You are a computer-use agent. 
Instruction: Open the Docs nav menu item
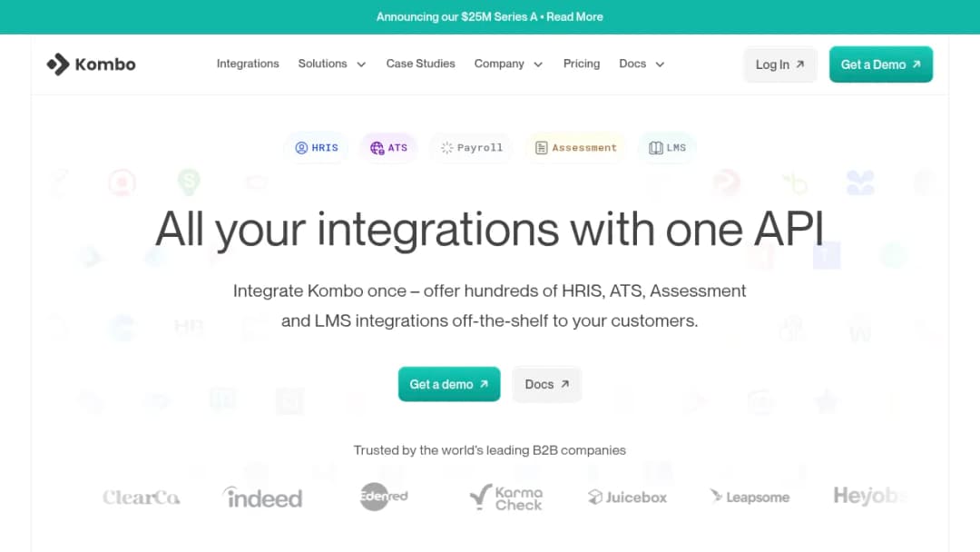(x=632, y=64)
